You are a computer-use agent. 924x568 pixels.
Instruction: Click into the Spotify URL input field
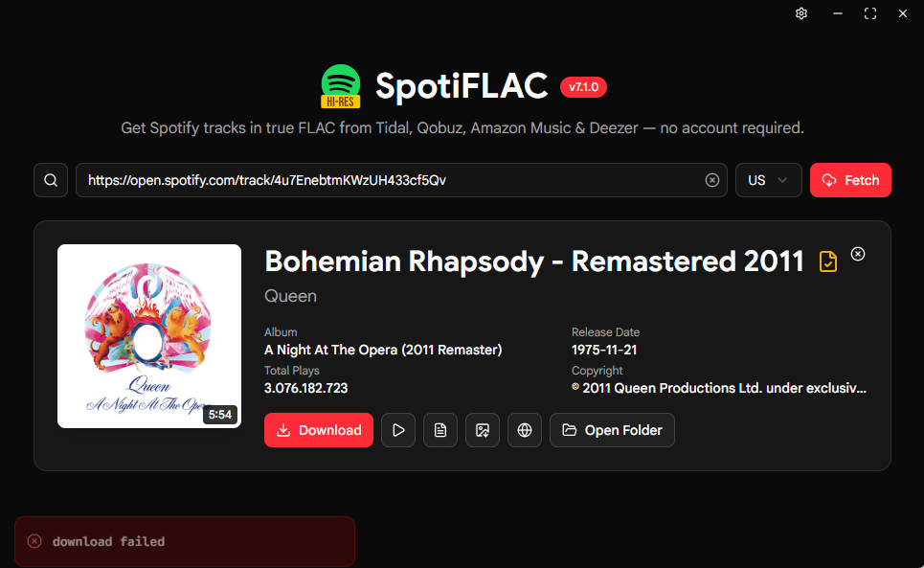(389, 180)
